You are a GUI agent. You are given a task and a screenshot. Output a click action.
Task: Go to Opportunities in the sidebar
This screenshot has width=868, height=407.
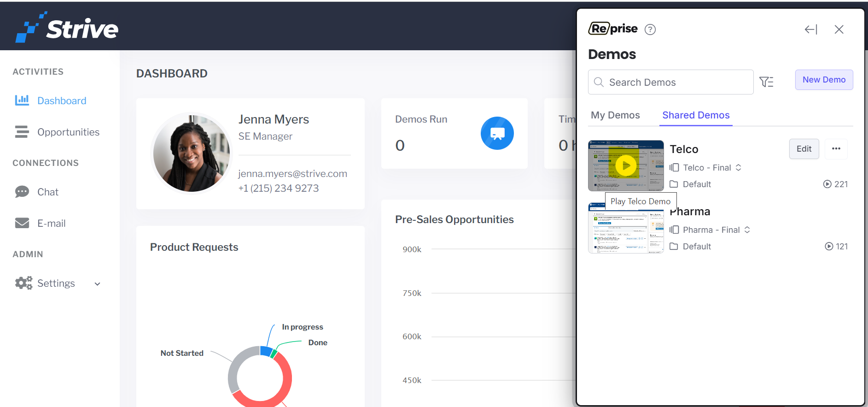click(68, 132)
